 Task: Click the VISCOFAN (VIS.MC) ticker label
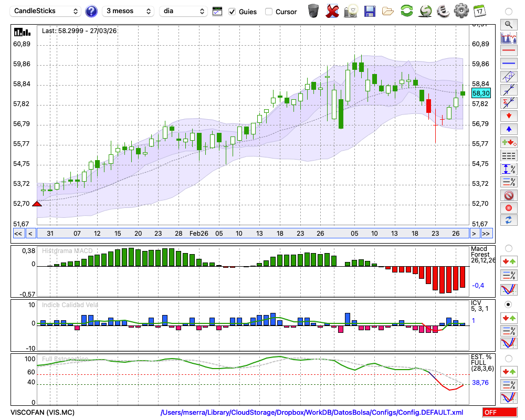pyautogui.click(x=43, y=412)
